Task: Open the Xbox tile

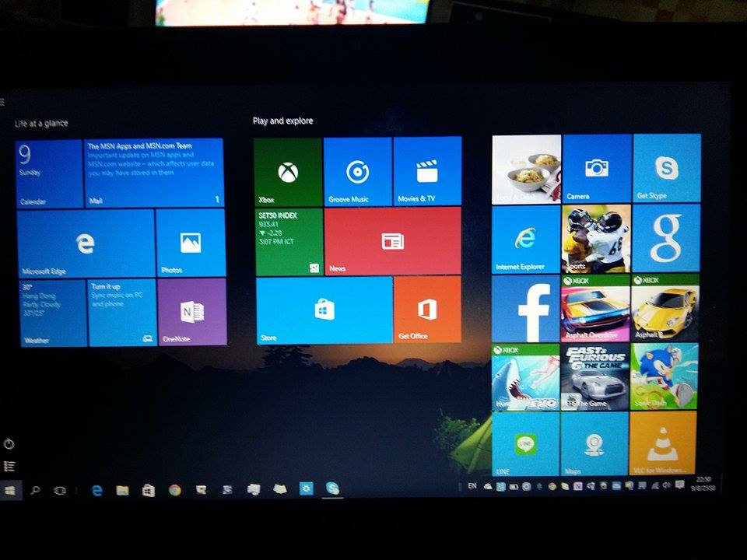Action: (288, 172)
